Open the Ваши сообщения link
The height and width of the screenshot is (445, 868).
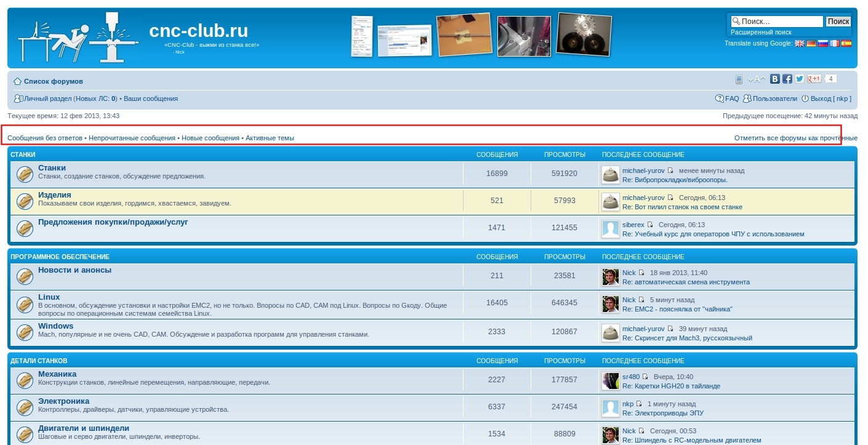[x=151, y=98]
